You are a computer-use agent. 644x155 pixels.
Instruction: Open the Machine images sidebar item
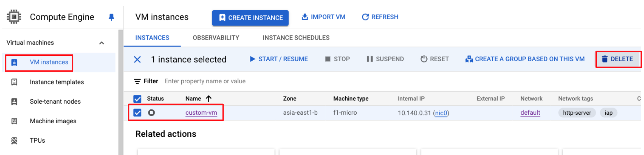click(53, 121)
